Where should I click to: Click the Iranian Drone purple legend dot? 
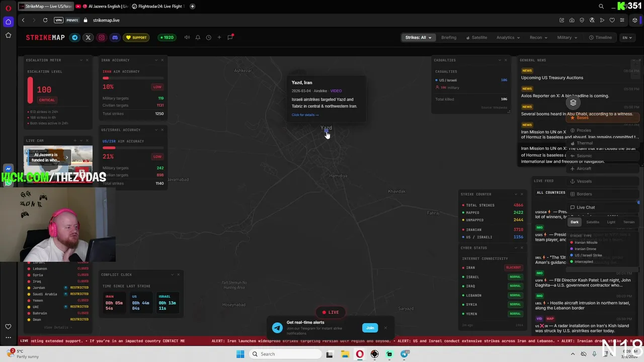click(x=572, y=249)
